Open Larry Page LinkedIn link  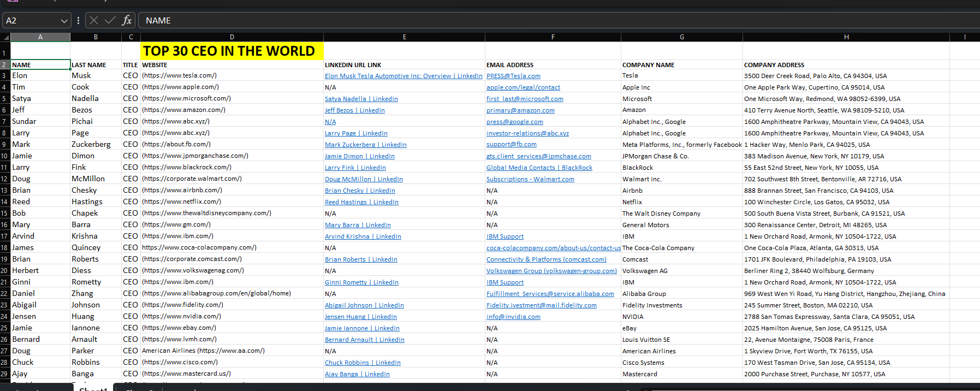pyautogui.click(x=356, y=133)
